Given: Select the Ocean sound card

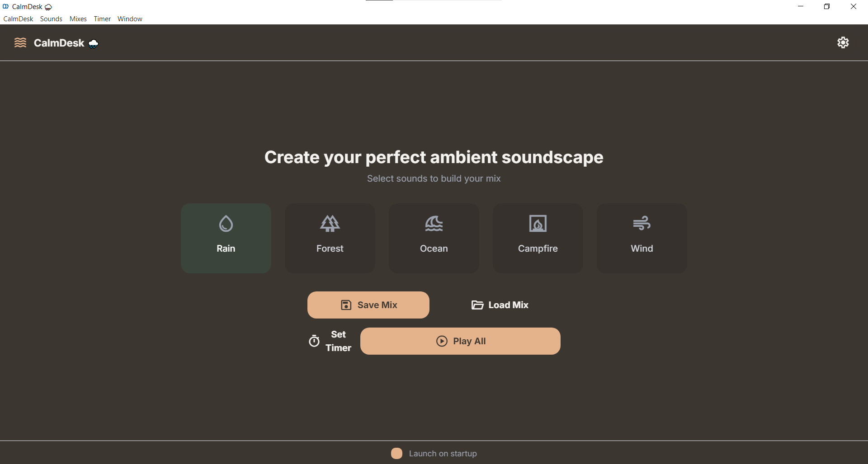Looking at the screenshot, I should pos(434,238).
